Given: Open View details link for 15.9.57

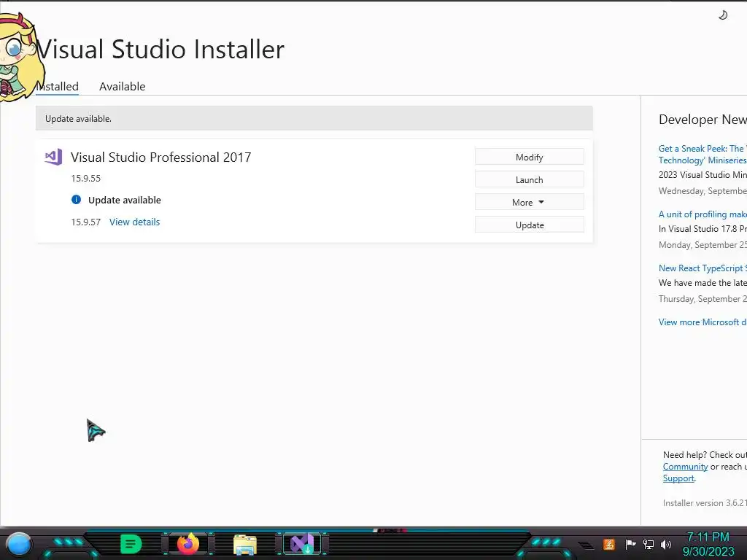Looking at the screenshot, I should tap(135, 222).
